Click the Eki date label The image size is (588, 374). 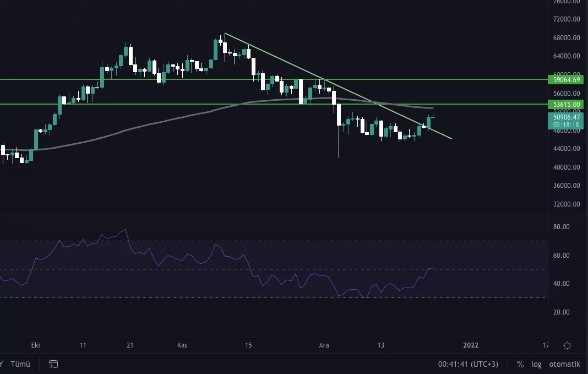[36, 345]
